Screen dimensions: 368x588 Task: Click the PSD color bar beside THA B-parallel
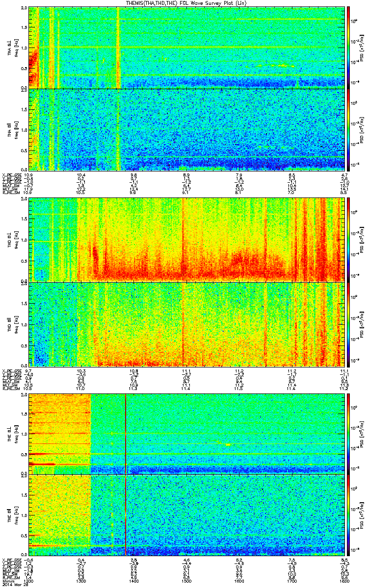click(349, 129)
